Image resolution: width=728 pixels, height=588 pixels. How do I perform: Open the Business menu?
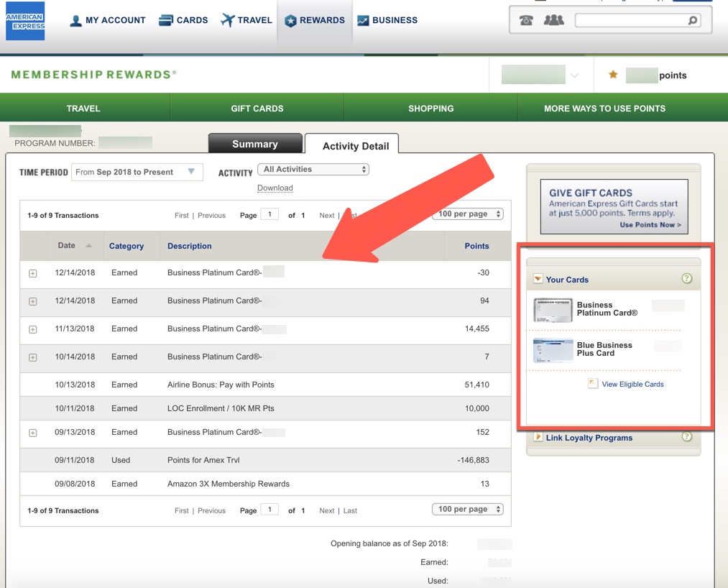(387, 20)
